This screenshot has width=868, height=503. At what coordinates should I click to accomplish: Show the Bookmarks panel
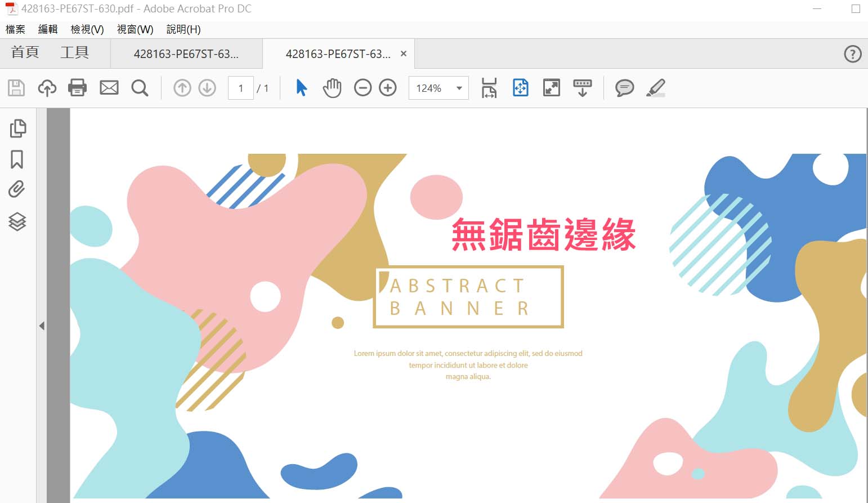(x=17, y=159)
